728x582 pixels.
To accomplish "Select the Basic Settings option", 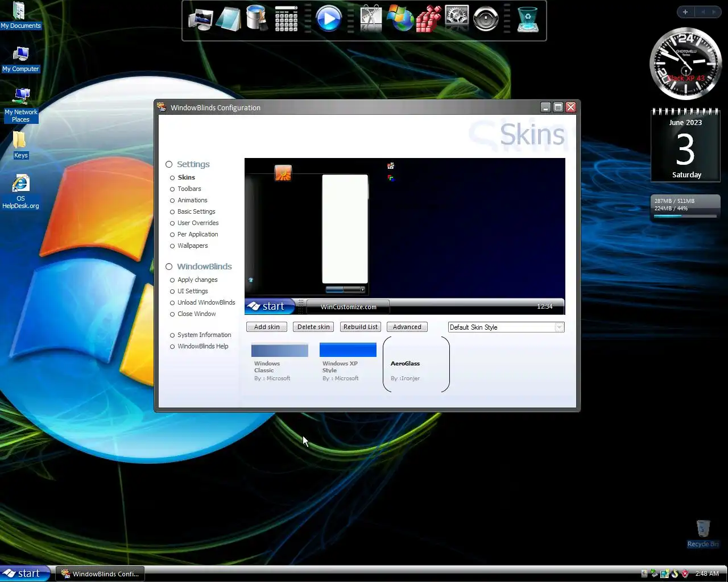I will pyautogui.click(x=196, y=211).
